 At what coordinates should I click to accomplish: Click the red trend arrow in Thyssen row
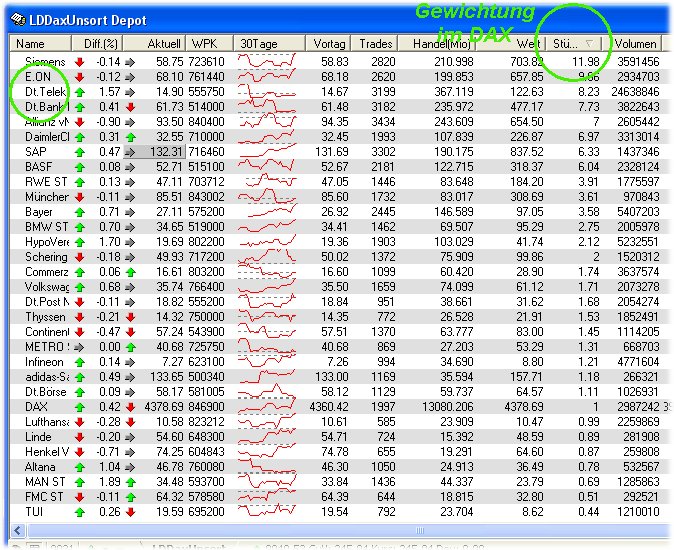point(131,317)
